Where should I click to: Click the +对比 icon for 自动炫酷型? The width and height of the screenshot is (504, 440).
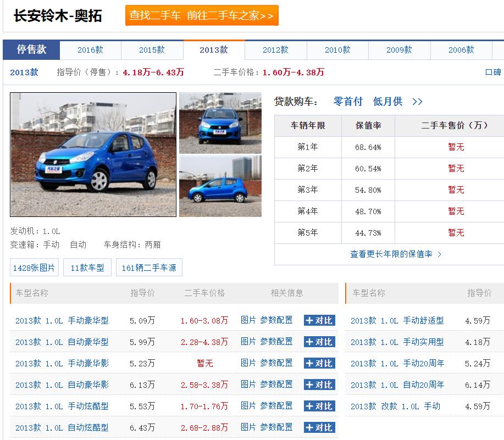click(x=319, y=427)
